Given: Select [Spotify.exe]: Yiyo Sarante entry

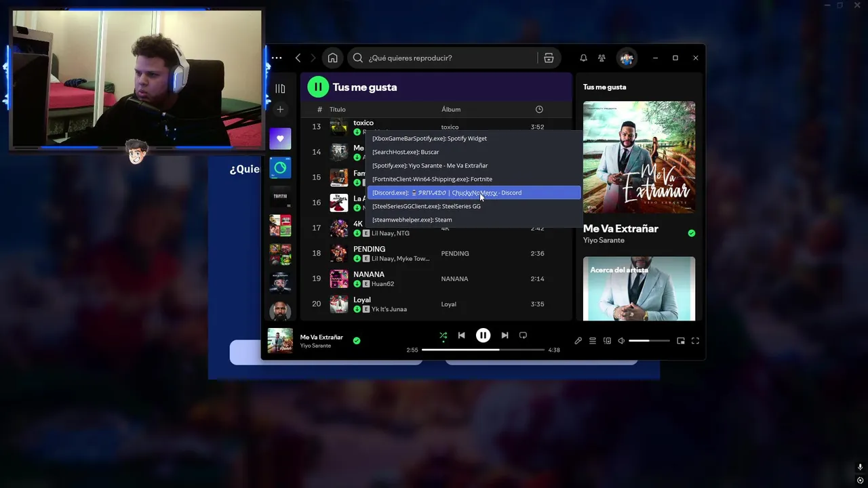Looking at the screenshot, I should click(474, 165).
